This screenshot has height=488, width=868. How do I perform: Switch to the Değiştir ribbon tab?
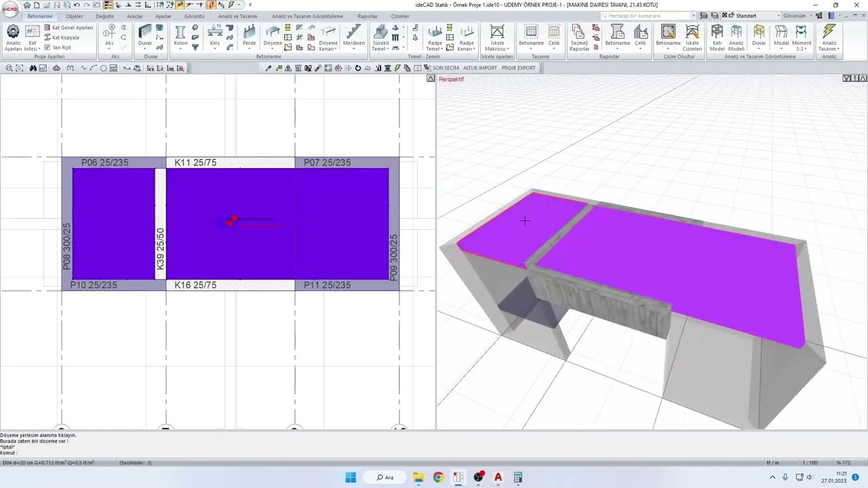(104, 16)
